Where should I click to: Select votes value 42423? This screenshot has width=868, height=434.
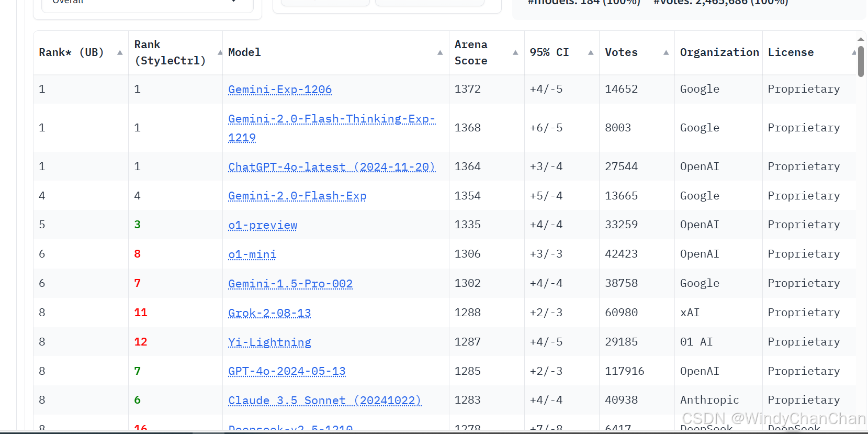[x=621, y=254]
